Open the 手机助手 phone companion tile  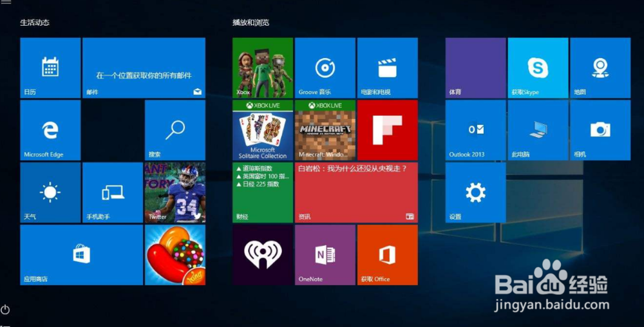(113, 192)
